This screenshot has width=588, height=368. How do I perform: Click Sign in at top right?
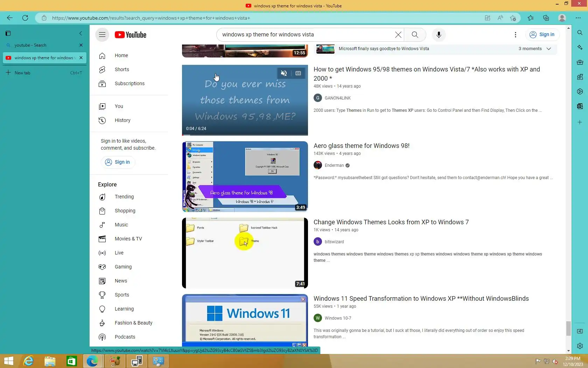[542, 34]
